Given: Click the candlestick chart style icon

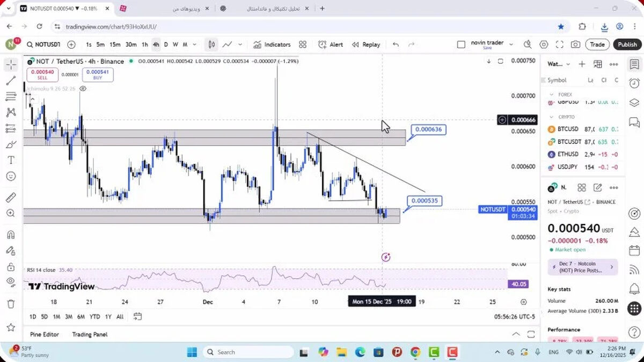Looking at the screenshot, I should point(212,45).
